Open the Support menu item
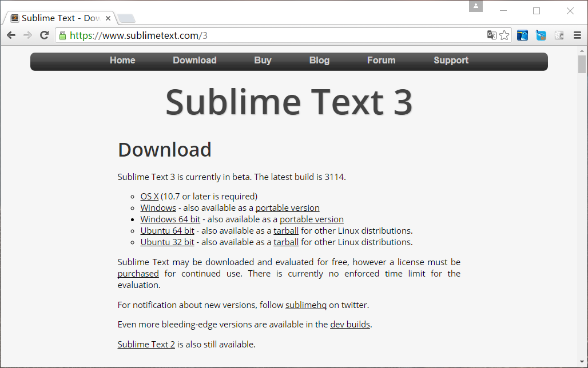The height and width of the screenshot is (368, 588). (x=451, y=61)
